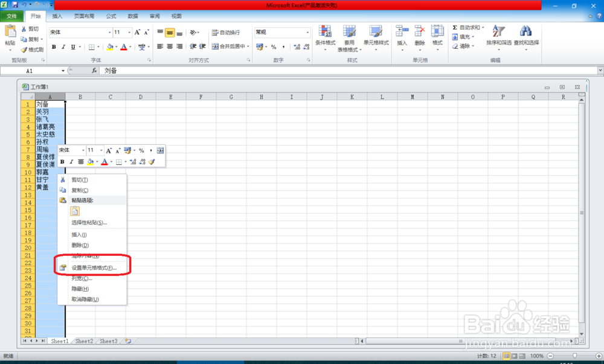The image size is (604, 364).
Task: Click the paste option icon in context menu
Action: [x=75, y=211]
